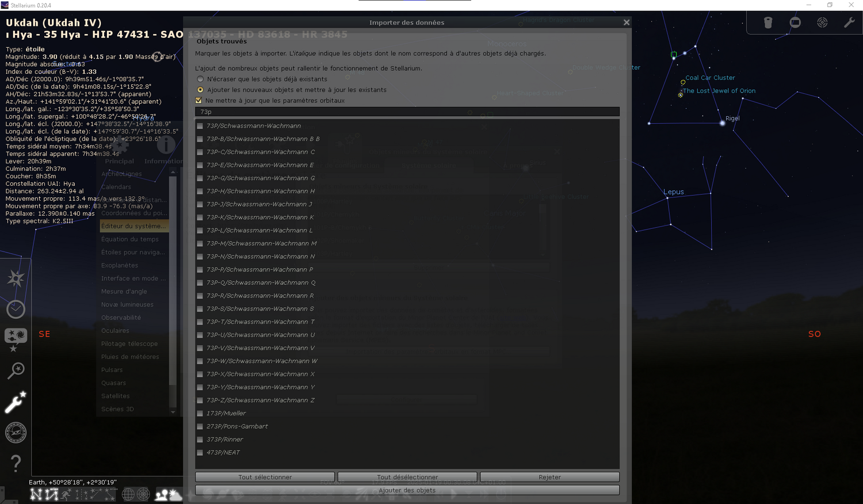Viewport: 863px width, 504px height.
Task: Check 73P-H/Schwassmann-Wachmann H
Action: pos(200,192)
